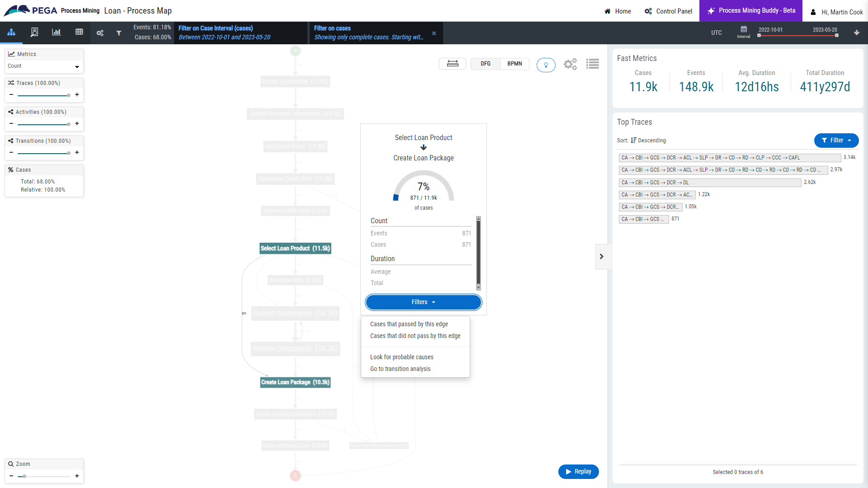The width and height of the screenshot is (868, 488).
Task: Select Cases that passed by this edge
Action: click(409, 324)
